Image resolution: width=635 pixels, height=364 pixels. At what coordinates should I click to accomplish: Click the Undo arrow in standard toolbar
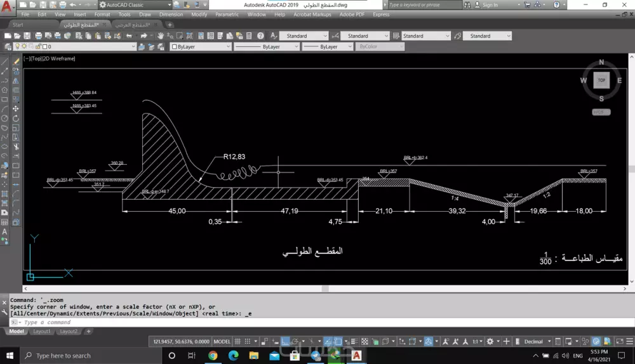(x=129, y=36)
